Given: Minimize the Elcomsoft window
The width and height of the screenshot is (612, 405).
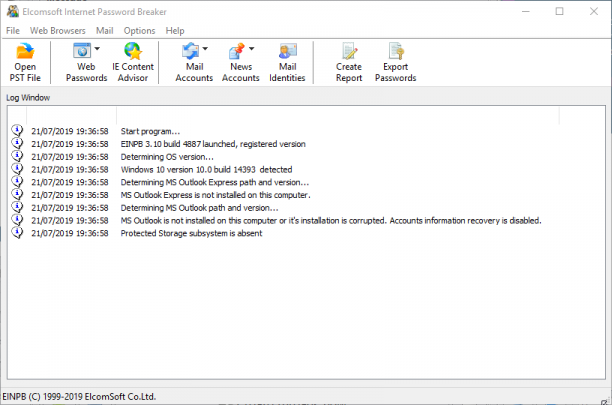Looking at the screenshot, I should (526, 11).
